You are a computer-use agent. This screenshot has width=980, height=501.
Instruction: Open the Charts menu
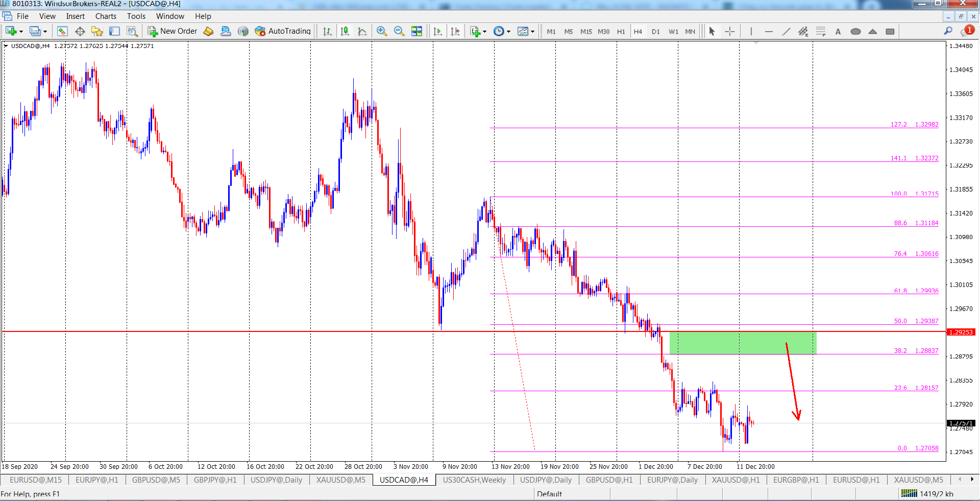[106, 16]
